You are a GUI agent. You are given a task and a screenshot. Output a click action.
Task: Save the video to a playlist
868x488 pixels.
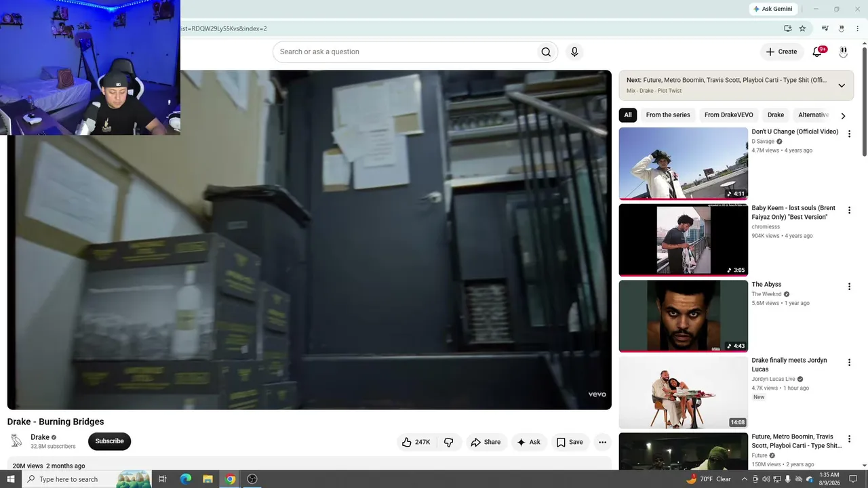(x=570, y=442)
